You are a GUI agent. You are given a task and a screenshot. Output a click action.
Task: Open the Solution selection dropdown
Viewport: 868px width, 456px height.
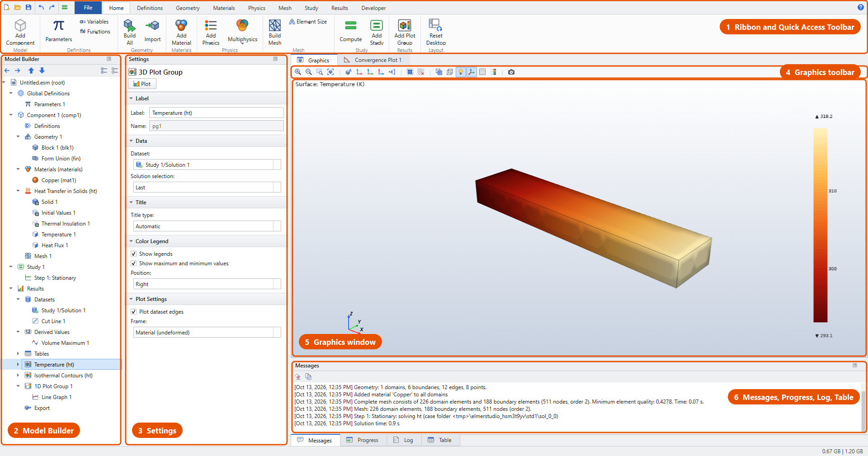click(207, 188)
